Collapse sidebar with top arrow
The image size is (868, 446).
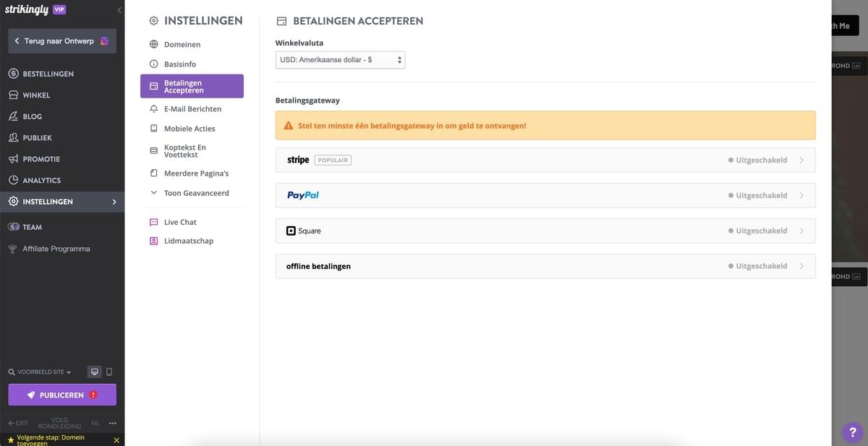point(119,10)
